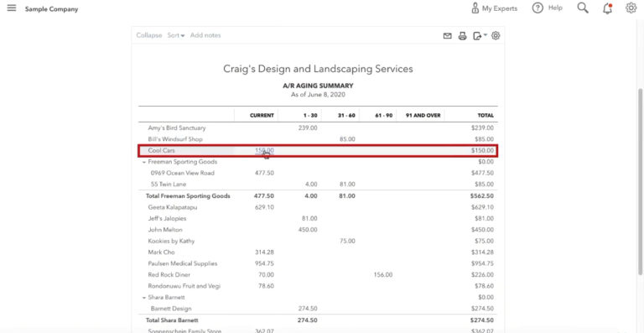The image size is (644, 333).
Task: Email the report
Action: pyautogui.click(x=447, y=36)
